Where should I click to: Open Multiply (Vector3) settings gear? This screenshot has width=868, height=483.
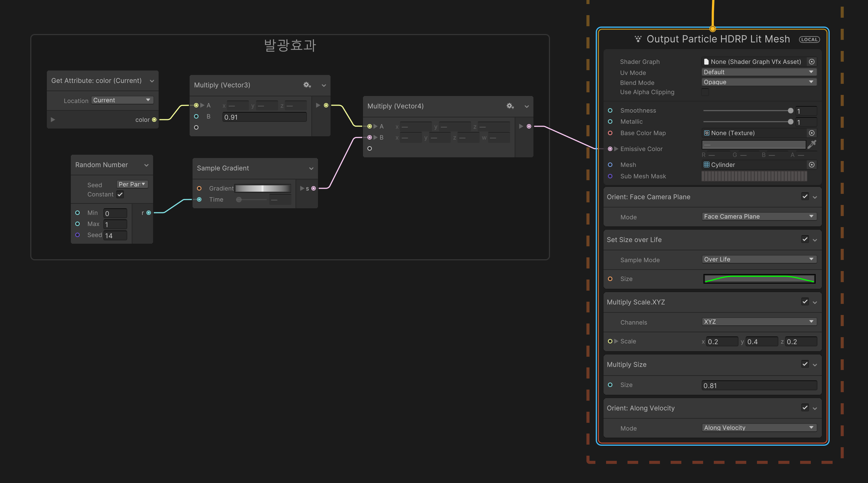(x=307, y=85)
